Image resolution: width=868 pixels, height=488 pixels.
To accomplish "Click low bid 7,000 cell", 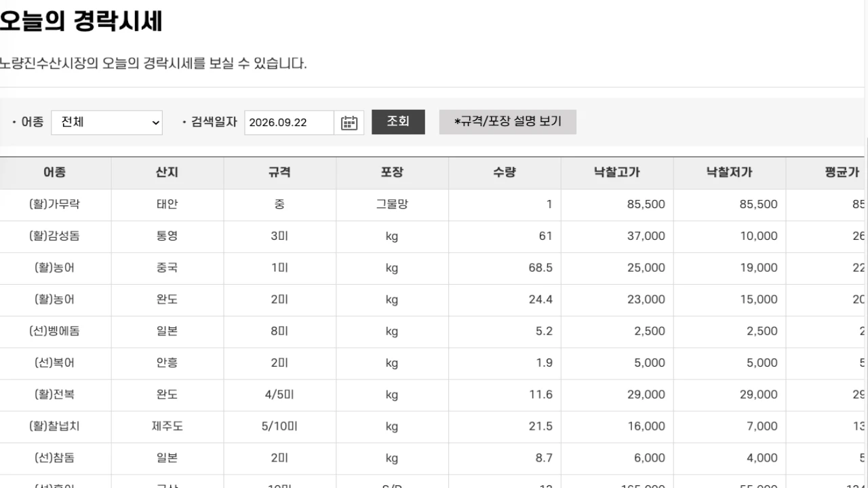I will coord(730,426).
